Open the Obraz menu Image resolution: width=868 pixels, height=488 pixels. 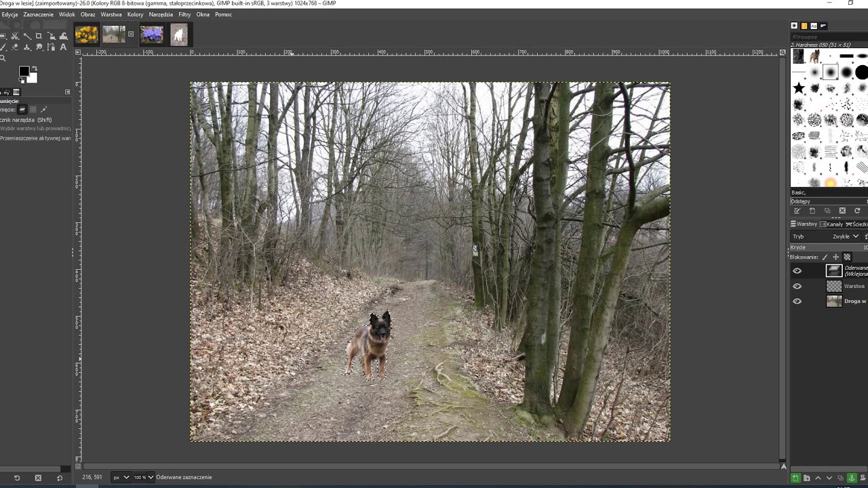88,14
